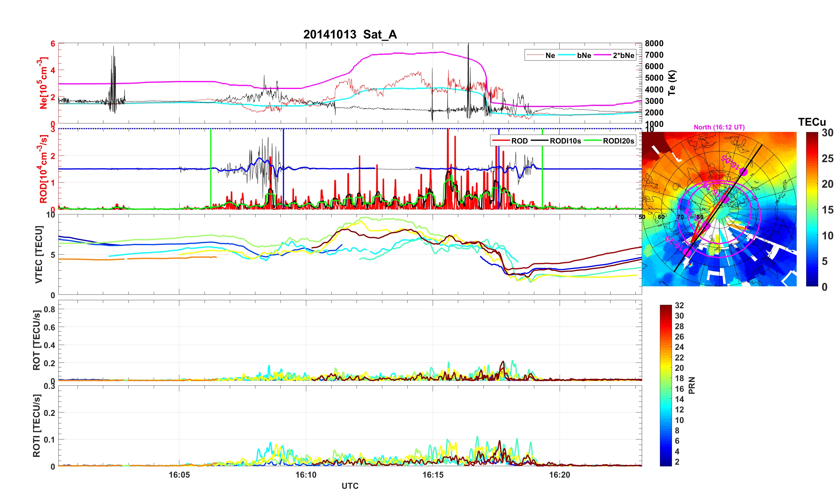Image resolution: width=834 pixels, height=504 pixels.
Task: Click the 2*bNe magenta legend entry
Action: pyautogui.click(x=623, y=55)
